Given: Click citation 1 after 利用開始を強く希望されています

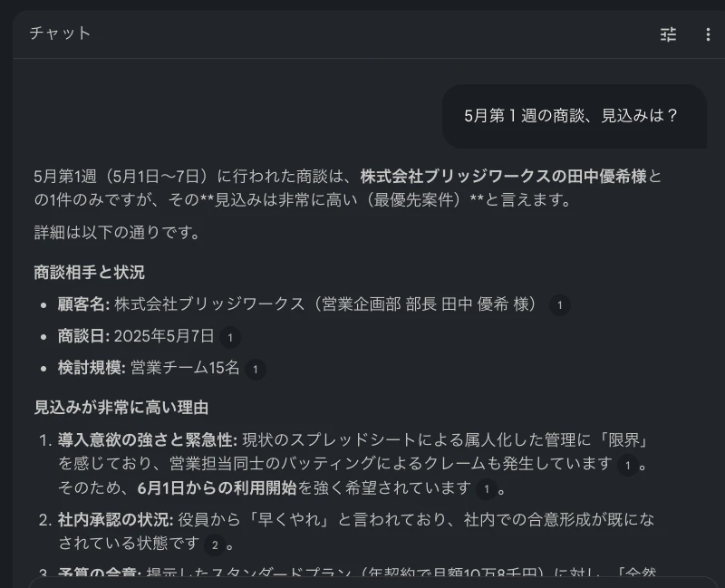Looking at the screenshot, I should point(487,489).
